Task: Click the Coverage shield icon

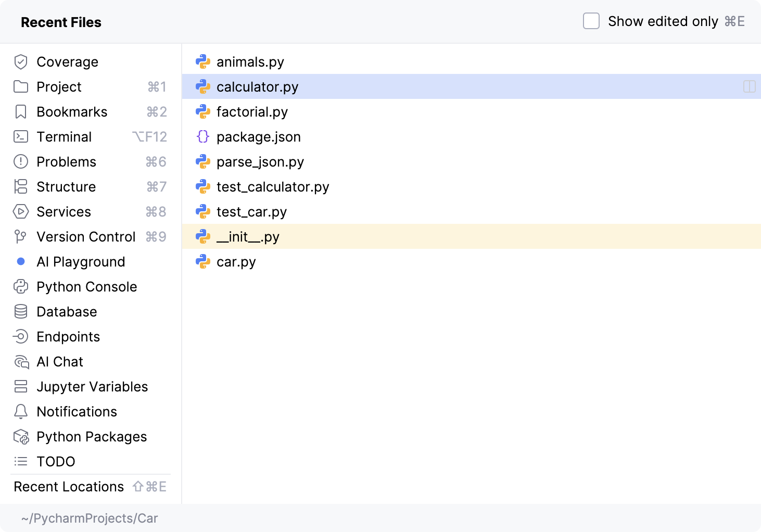Action: tap(21, 62)
